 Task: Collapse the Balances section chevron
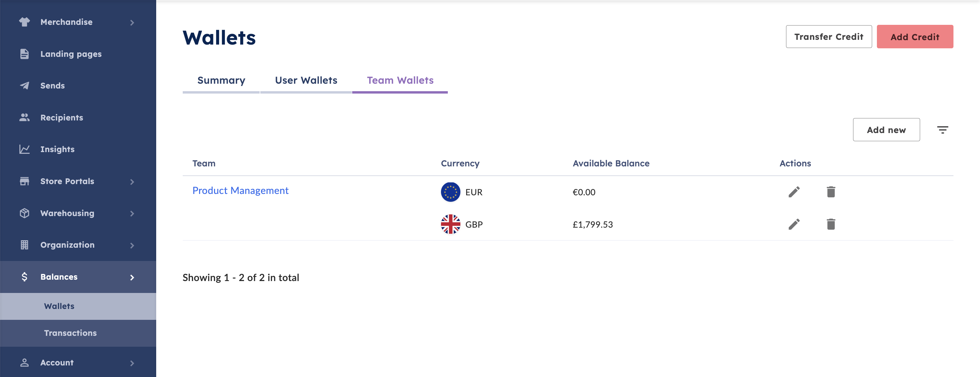click(132, 277)
